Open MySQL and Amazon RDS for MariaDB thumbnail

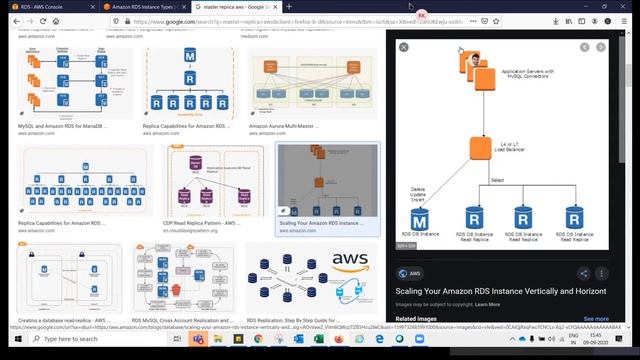coord(75,84)
